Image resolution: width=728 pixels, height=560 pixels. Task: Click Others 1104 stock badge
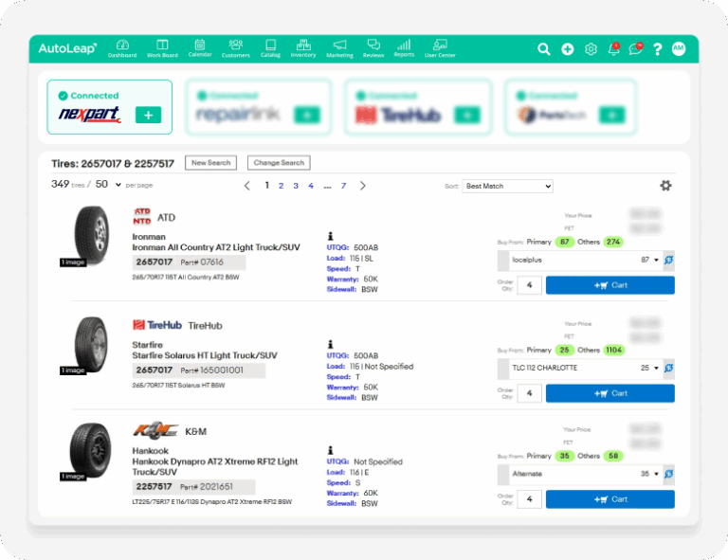pyautogui.click(x=614, y=350)
